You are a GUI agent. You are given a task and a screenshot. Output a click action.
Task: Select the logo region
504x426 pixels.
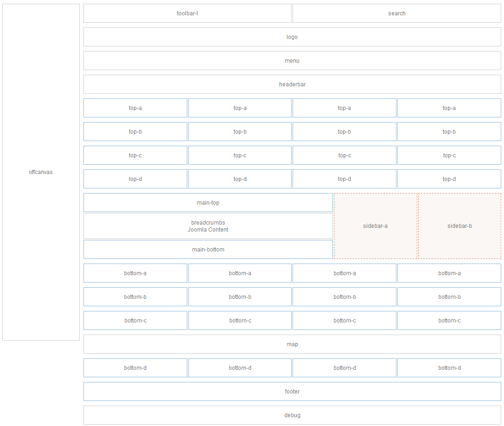pos(292,37)
